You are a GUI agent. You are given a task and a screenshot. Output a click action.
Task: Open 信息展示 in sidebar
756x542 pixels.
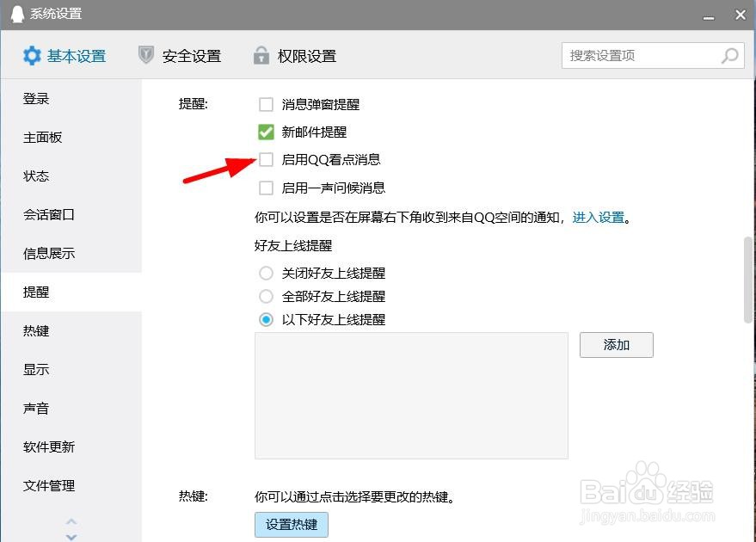click(71, 253)
